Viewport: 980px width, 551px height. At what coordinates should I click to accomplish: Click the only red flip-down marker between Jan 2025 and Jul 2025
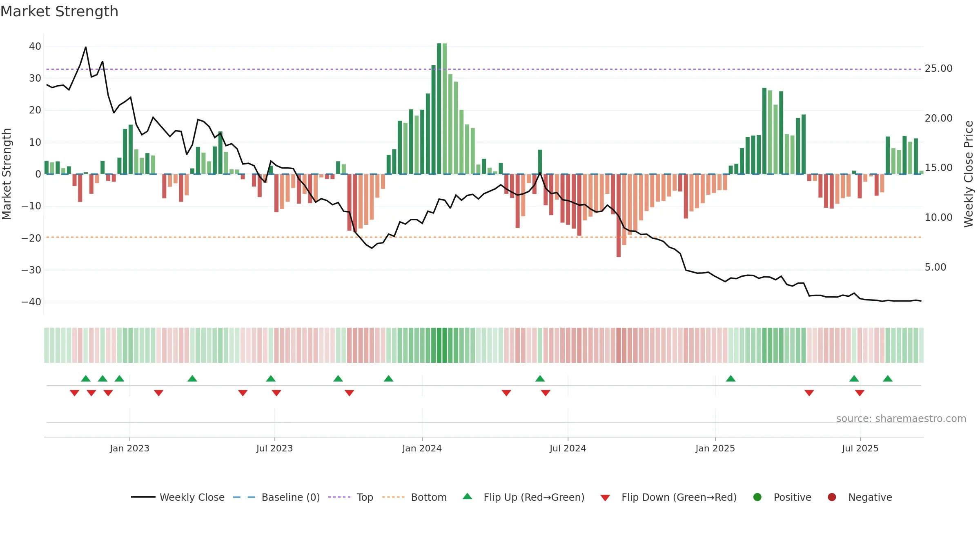point(809,393)
